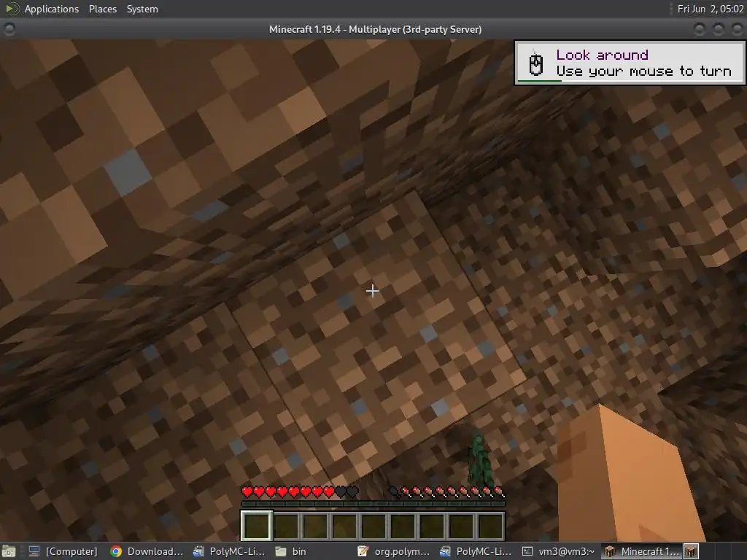This screenshot has height=560, width=747.
Task: Select the middle fifth hotbar slot
Action: point(373,525)
